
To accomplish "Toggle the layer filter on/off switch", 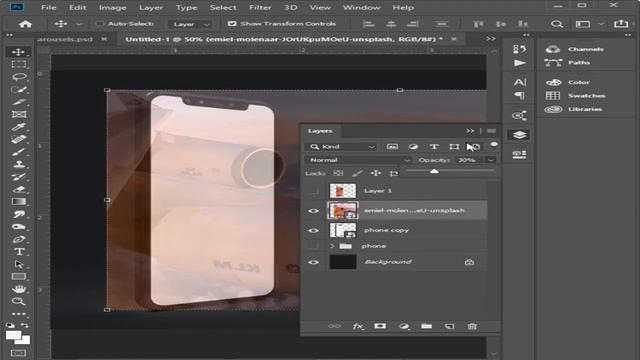I will [494, 145].
